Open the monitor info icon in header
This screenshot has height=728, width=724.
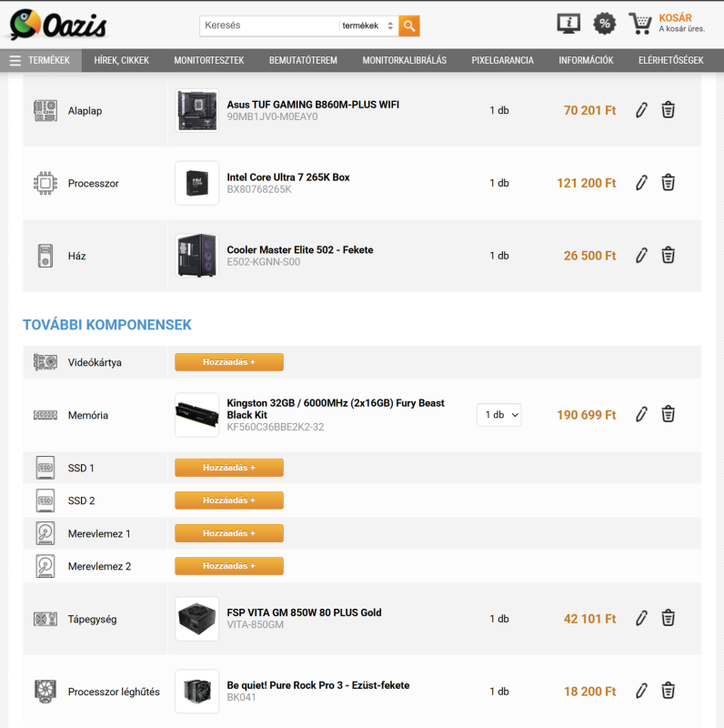point(568,24)
